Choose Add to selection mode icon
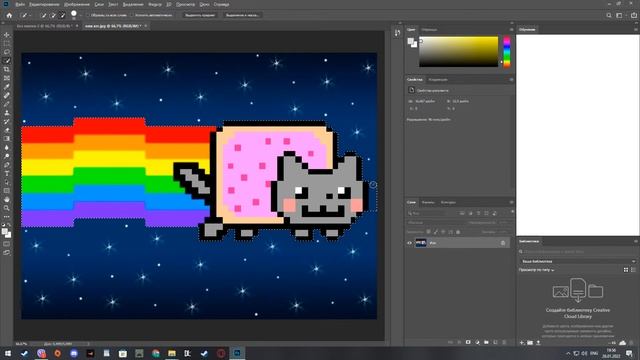 (x=53, y=15)
